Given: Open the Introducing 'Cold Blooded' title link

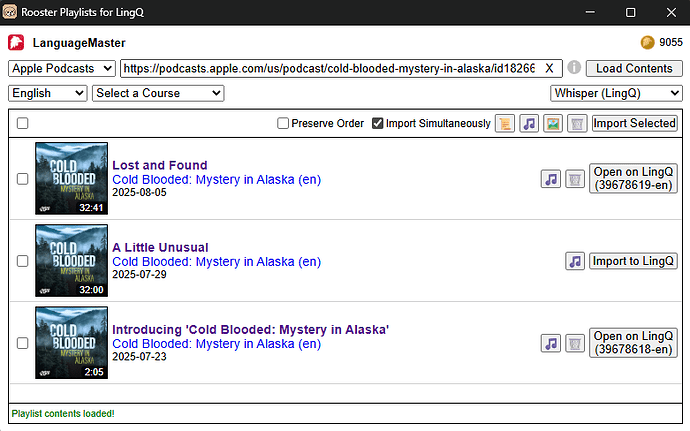Looking at the screenshot, I should coord(251,330).
